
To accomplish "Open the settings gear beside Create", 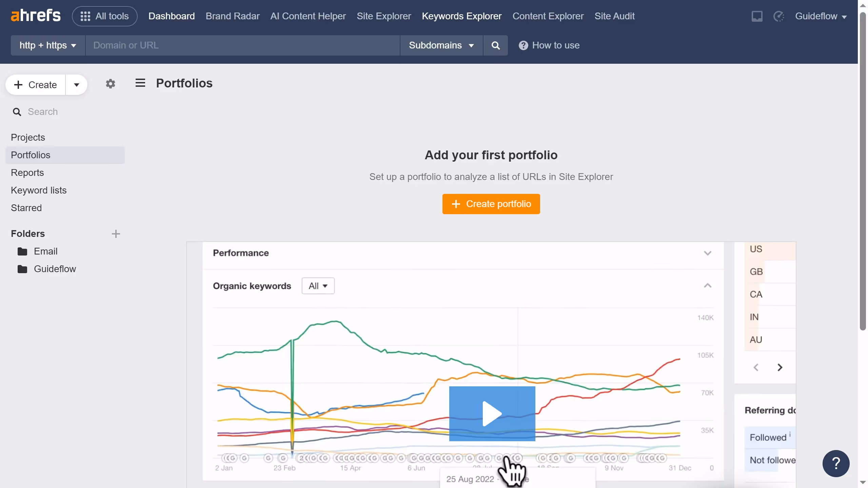I will tap(110, 84).
